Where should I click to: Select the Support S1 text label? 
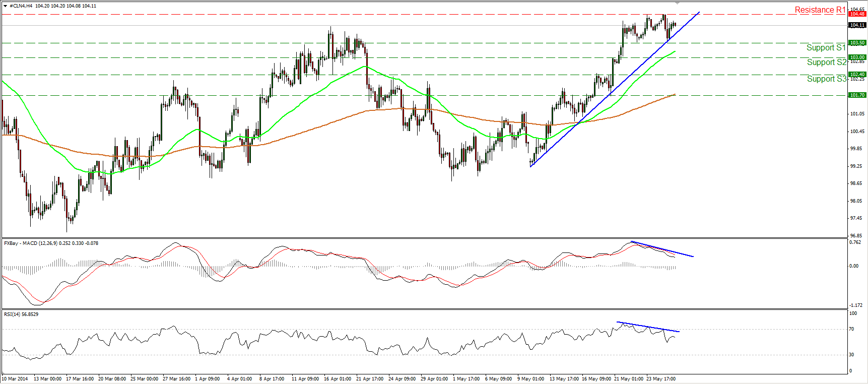[x=826, y=47]
